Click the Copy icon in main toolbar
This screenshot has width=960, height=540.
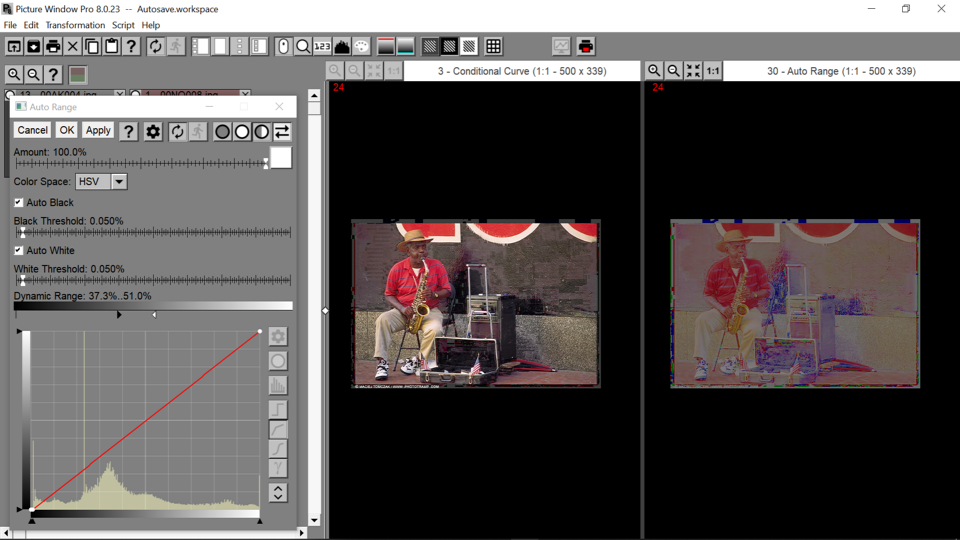click(92, 47)
